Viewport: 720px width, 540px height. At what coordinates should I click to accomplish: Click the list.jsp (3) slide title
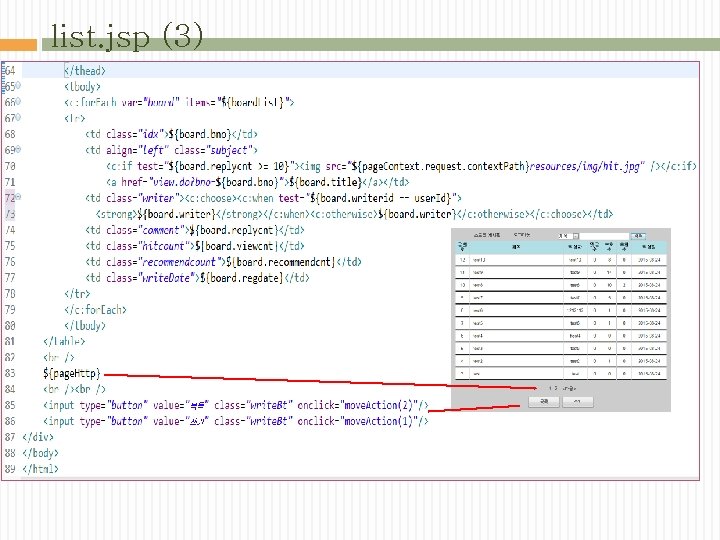pyautogui.click(x=127, y=36)
